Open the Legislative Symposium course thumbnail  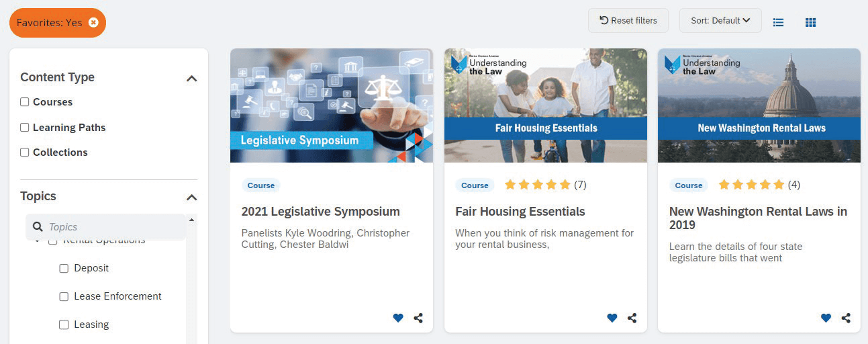pyautogui.click(x=332, y=105)
